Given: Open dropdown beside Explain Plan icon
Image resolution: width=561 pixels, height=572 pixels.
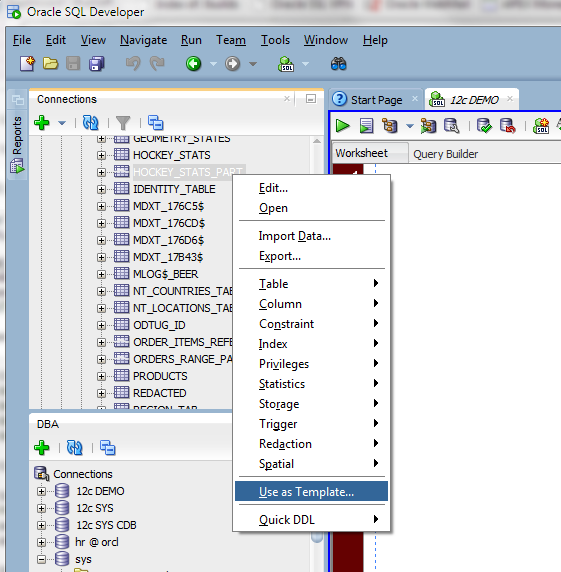Looking at the screenshot, I should [x=410, y=126].
